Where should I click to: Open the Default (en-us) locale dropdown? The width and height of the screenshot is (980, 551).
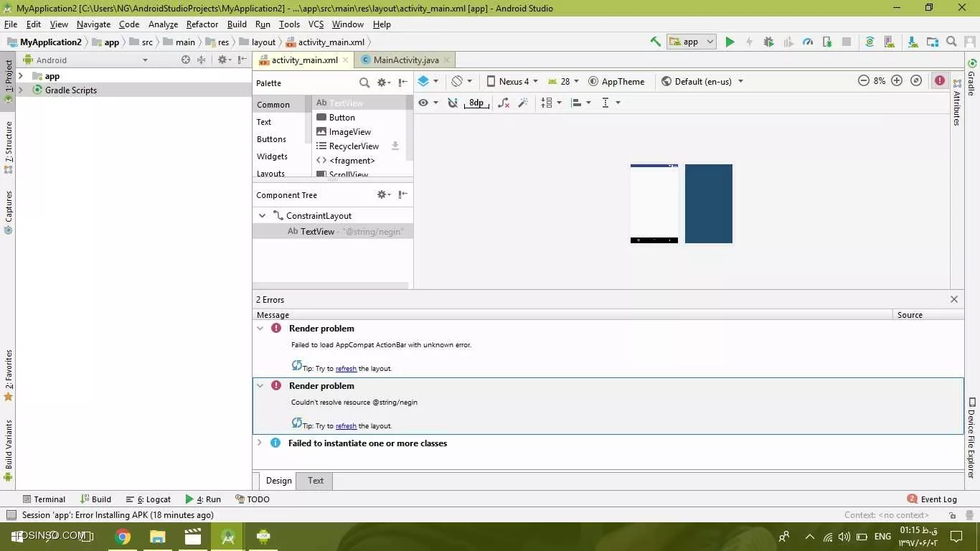point(702,81)
